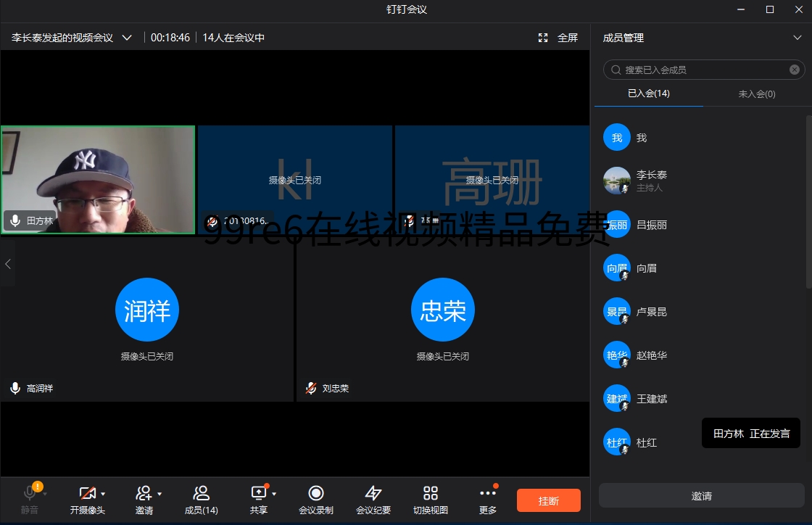Click 王建斌's avatar icon
The height and width of the screenshot is (525, 812).
point(617,398)
